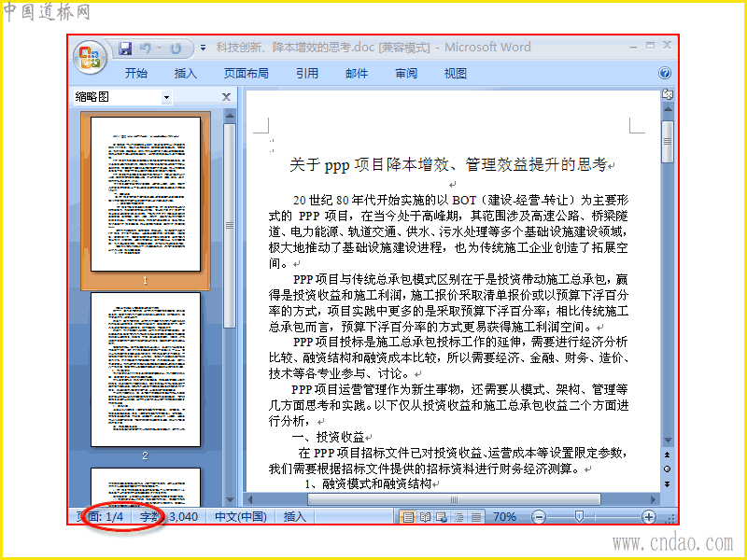Customize the Quick Access Toolbar dropdown

pyautogui.click(x=203, y=48)
